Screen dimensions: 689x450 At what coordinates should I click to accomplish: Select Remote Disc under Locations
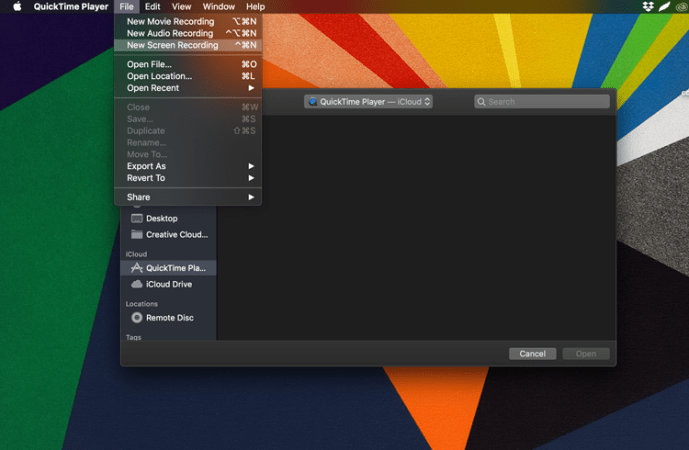168,318
